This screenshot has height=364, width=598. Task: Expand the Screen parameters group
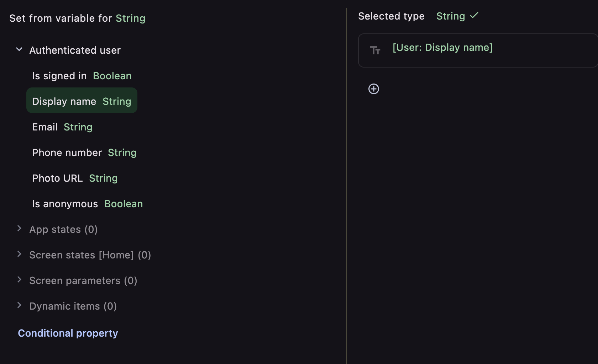click(19, 280)
